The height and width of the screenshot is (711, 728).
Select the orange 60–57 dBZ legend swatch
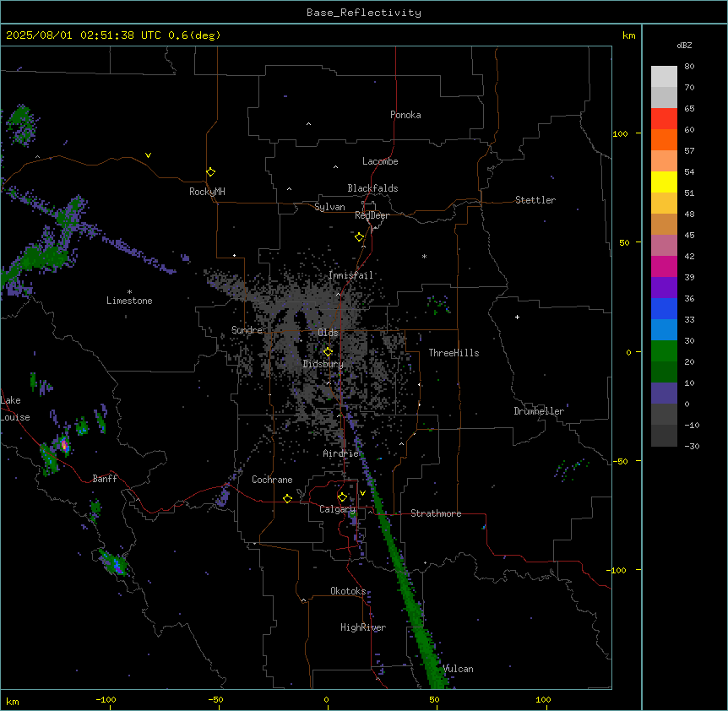point(664,139)
